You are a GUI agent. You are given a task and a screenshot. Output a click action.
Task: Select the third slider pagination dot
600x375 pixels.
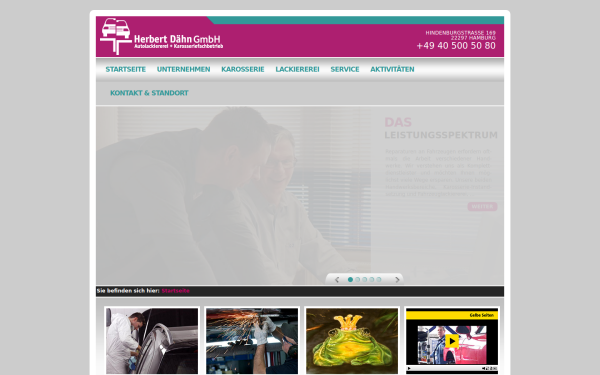click(x=365, y=280)
